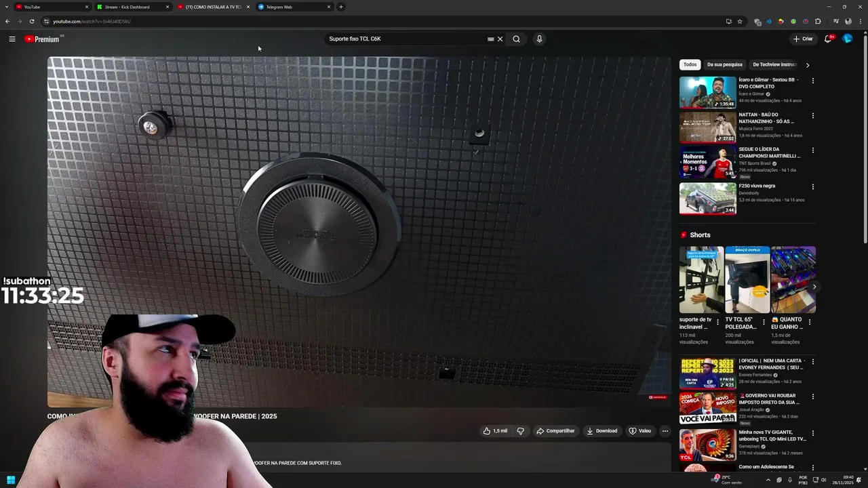This screenshot has width=868, height=488.
Task: Open the TV TCL 65 polegadas short thumbnail
Action: pyautogui.click(x=747, y=280)
